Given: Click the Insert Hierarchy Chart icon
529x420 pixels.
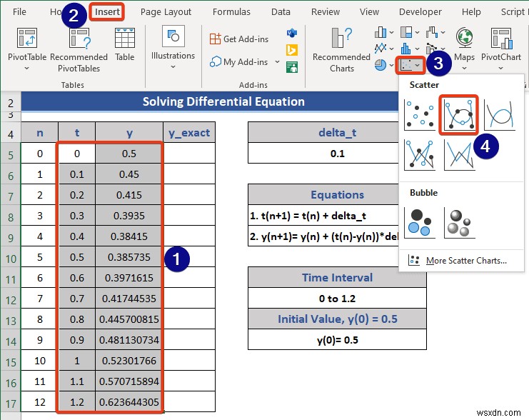Looking at the screenshot, I should click(406, 32).
